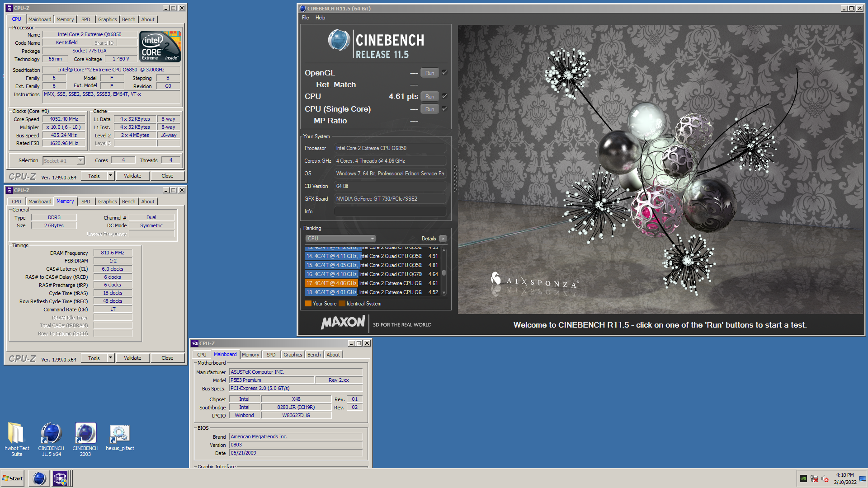Click the Show Desktop icon

pyautogui.click(x=863, y=479)
